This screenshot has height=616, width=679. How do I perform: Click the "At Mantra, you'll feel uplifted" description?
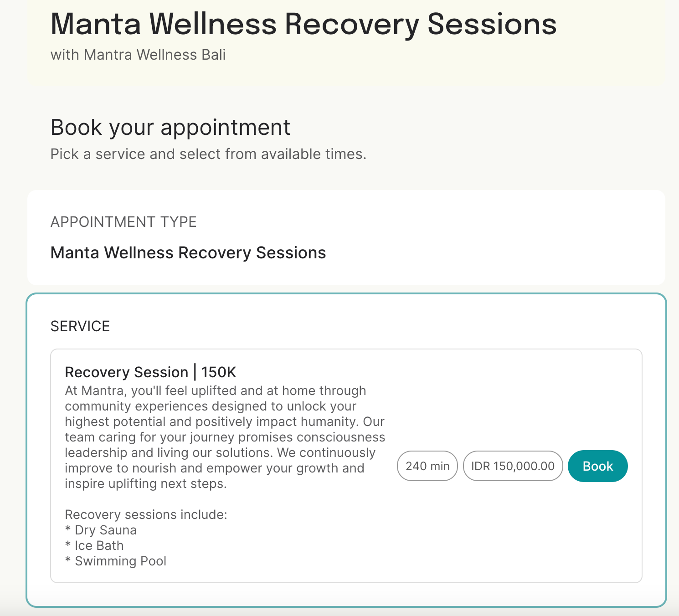click(215, 391)
